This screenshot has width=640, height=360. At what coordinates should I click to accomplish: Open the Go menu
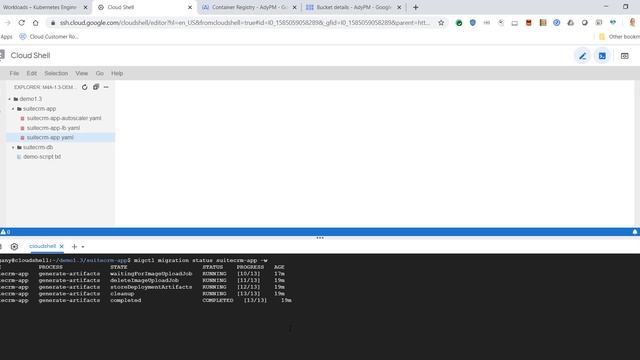pyautogui.click(x=100, y=73)
